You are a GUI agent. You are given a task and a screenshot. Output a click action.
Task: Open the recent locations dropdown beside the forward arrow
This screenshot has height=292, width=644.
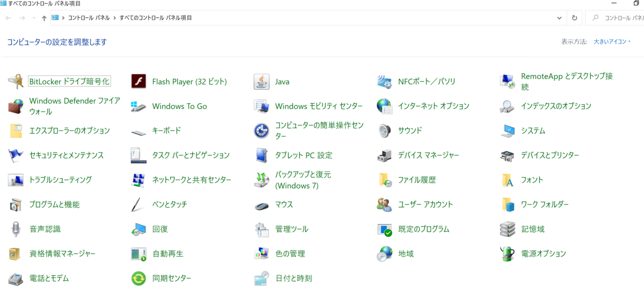[x=34, y=18]
